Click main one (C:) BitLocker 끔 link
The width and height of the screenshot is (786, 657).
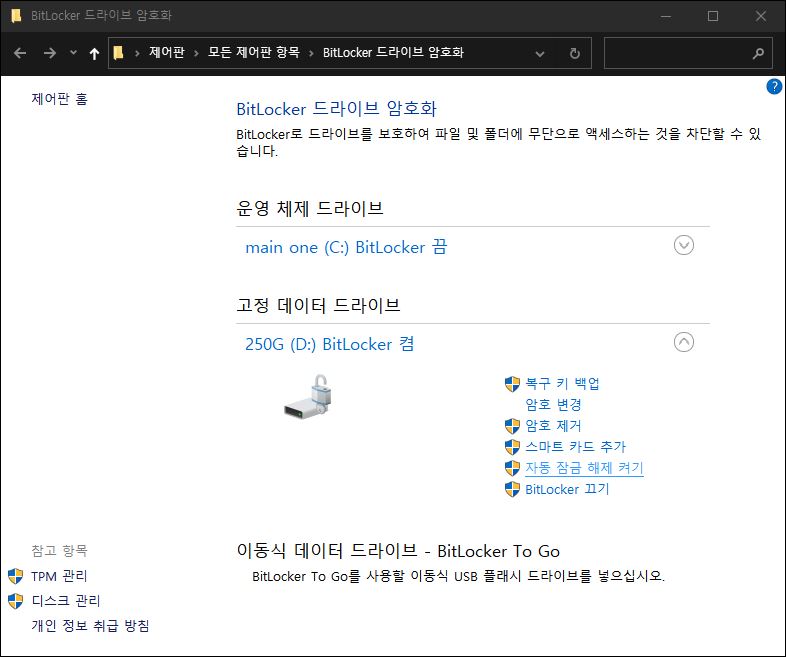pos(346,247)
